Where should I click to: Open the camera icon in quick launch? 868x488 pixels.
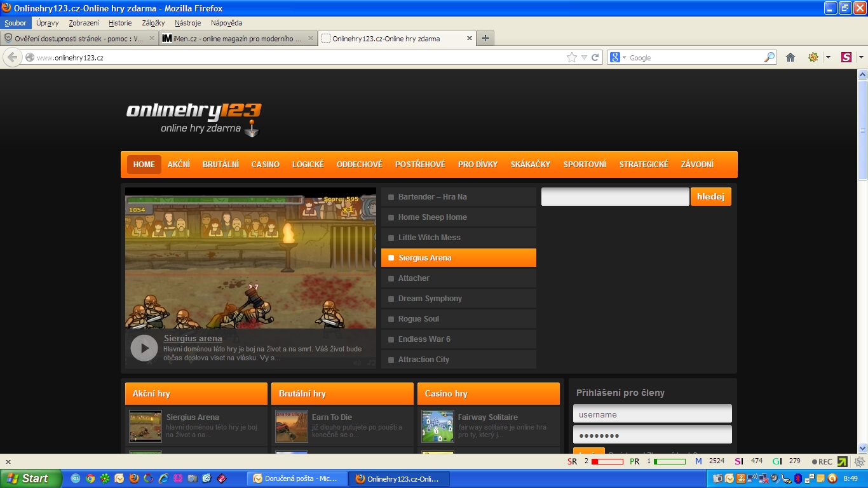(x=193, y=478)
